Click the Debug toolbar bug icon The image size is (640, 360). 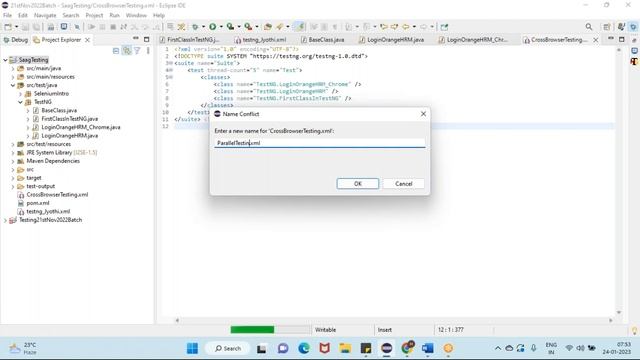[195, 27]
